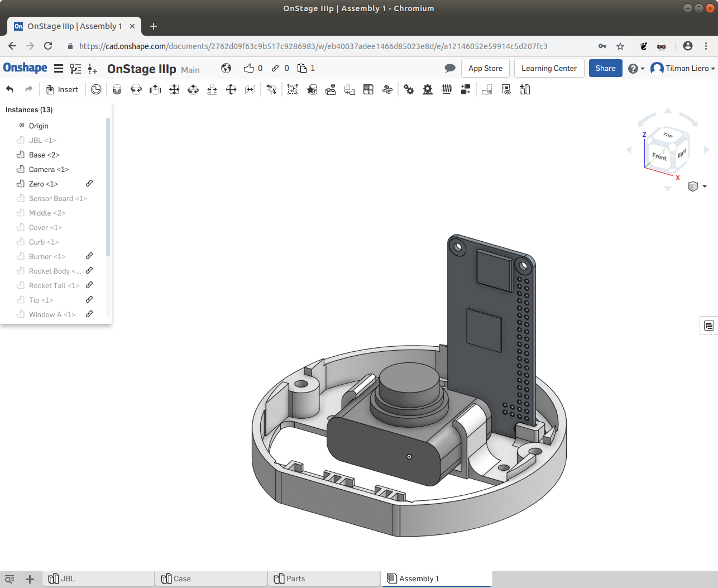
Task: Click the link icon on the Window A row
Action: [89, 314]
